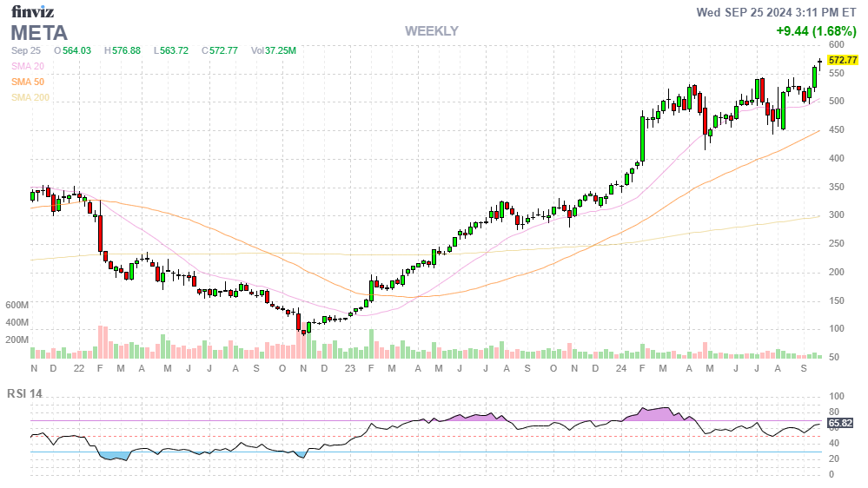Select the META ticker symbol

coord(38,33)
